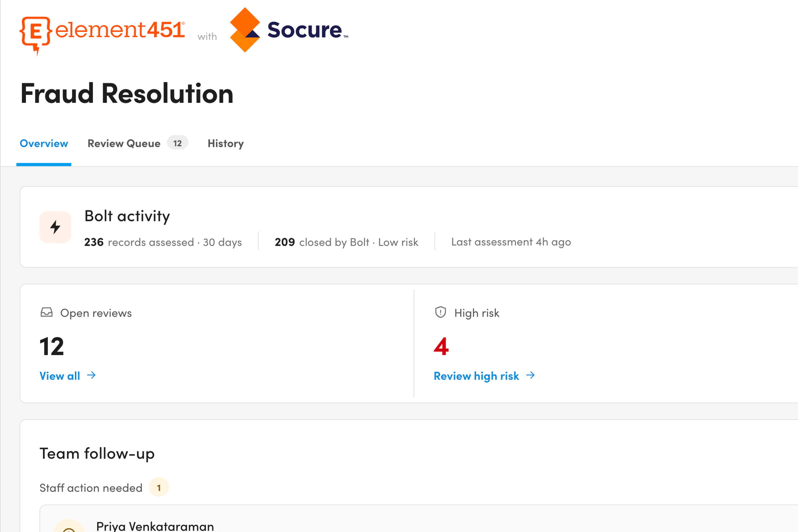Open the Review Queue tab
Image resolution: width=798 pixels, height=532 pixels.
pyautogui.click(x=124, y=144)
